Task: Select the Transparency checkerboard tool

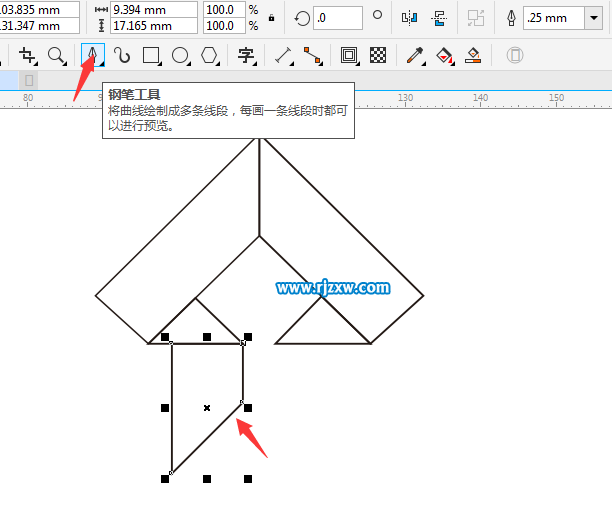Action: point(378,55)
